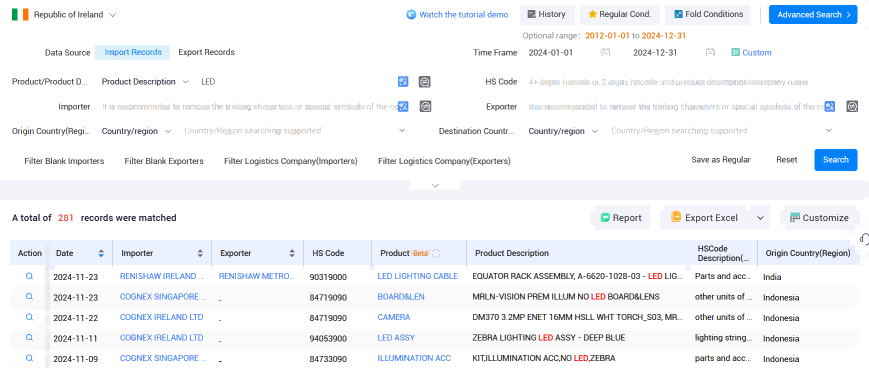Viewport: 869px width, 368px height.
Task: View details for the BOARD&LEN row
Action: coord(29,297)
